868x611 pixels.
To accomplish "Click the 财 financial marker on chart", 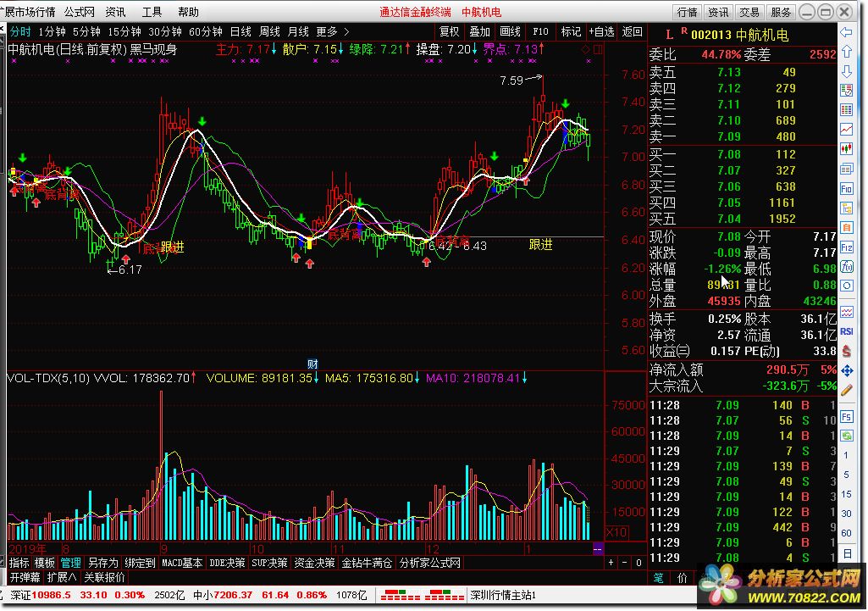I will (312, 364).
